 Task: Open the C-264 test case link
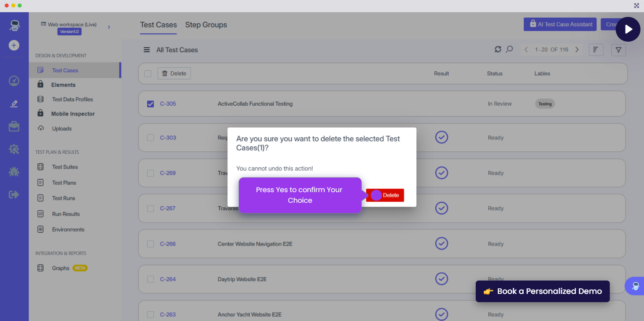click(168, 279)
